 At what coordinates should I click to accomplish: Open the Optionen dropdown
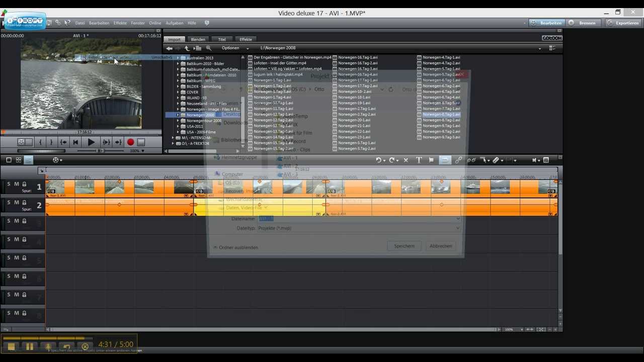click(x=234, y=48)
